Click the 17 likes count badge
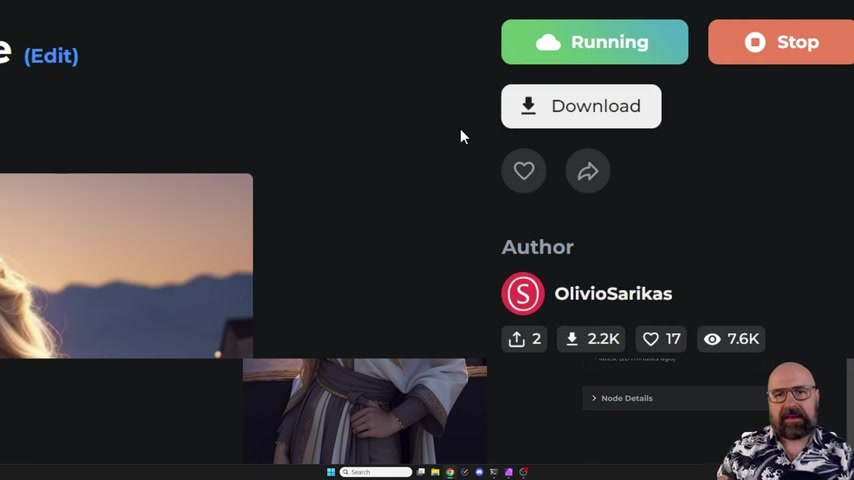 (661, 339)
